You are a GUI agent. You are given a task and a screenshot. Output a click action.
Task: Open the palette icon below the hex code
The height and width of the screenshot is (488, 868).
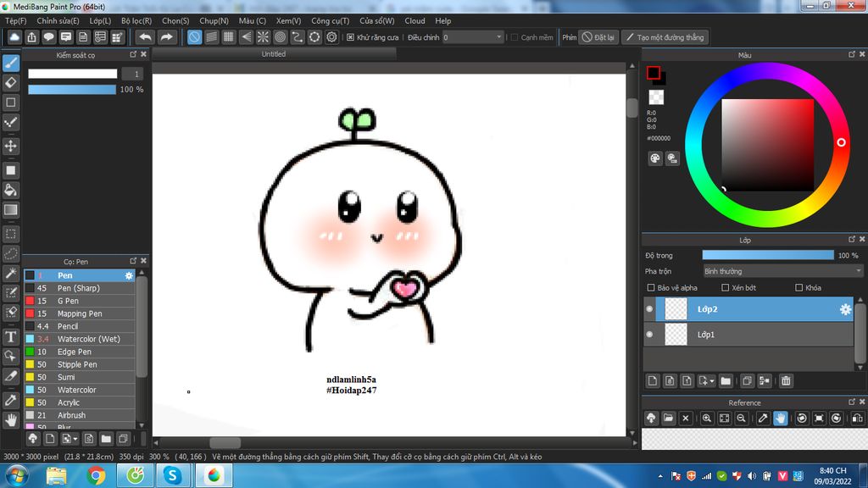tap(655, 158)
